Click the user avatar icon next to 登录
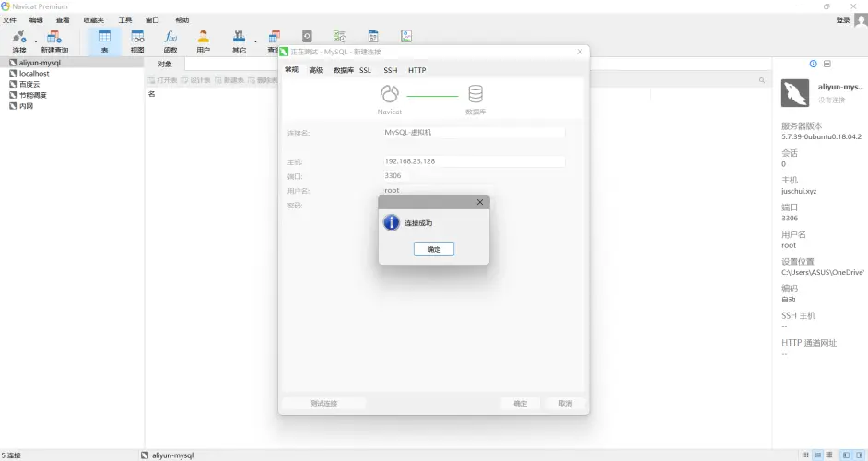The height and width of the screenshot is (461, 868). (x=861, y=20)
